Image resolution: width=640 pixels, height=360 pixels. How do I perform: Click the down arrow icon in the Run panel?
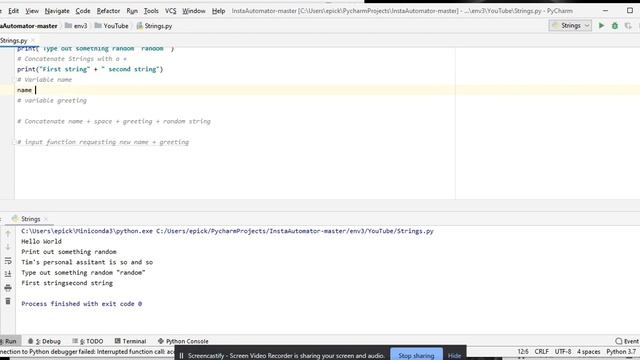pyautogui.click(x=8, y=247)
